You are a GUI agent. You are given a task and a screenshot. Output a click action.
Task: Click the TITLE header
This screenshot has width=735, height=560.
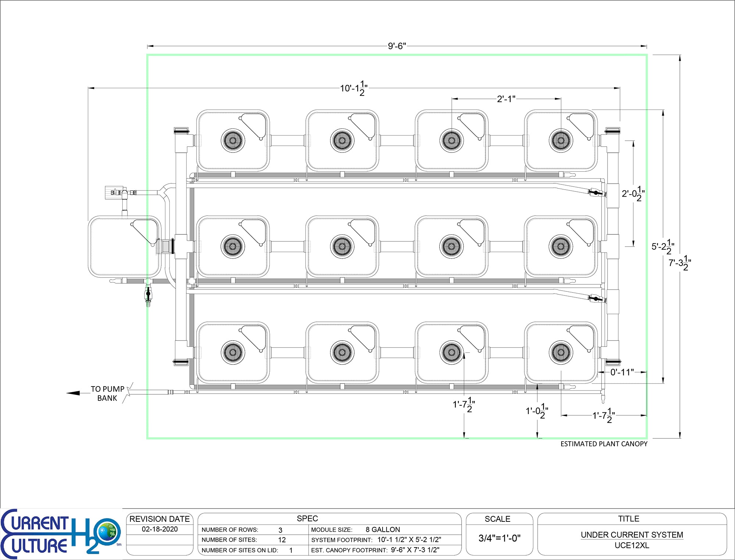[x=628, y=518]
